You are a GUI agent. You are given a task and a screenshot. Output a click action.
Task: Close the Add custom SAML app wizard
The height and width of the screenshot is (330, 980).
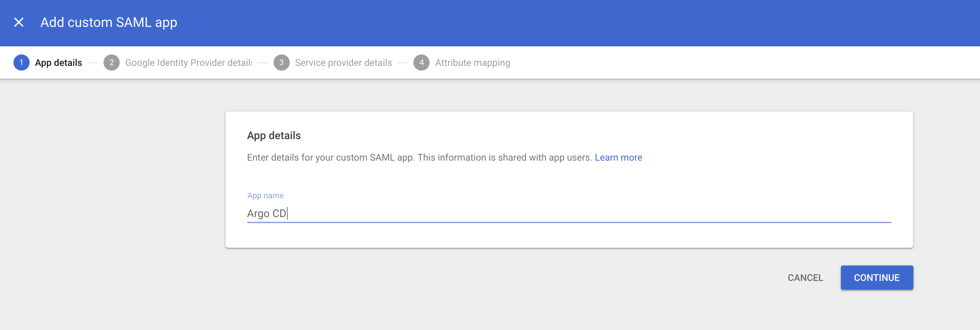pos(18,23)
